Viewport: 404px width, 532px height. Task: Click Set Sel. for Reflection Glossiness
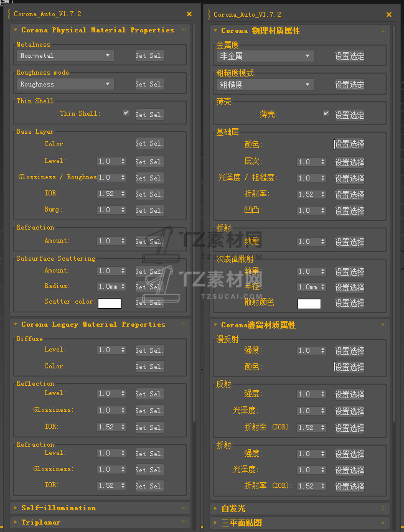150,411
